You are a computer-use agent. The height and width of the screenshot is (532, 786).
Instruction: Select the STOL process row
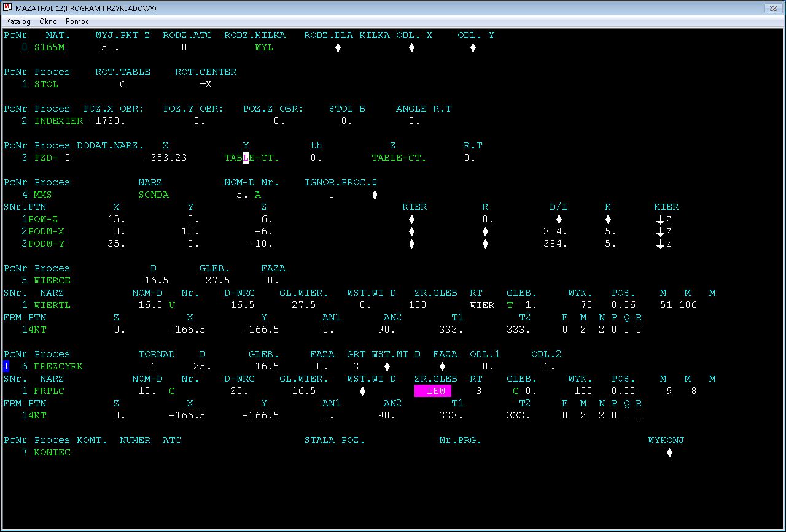coord(46,84)
